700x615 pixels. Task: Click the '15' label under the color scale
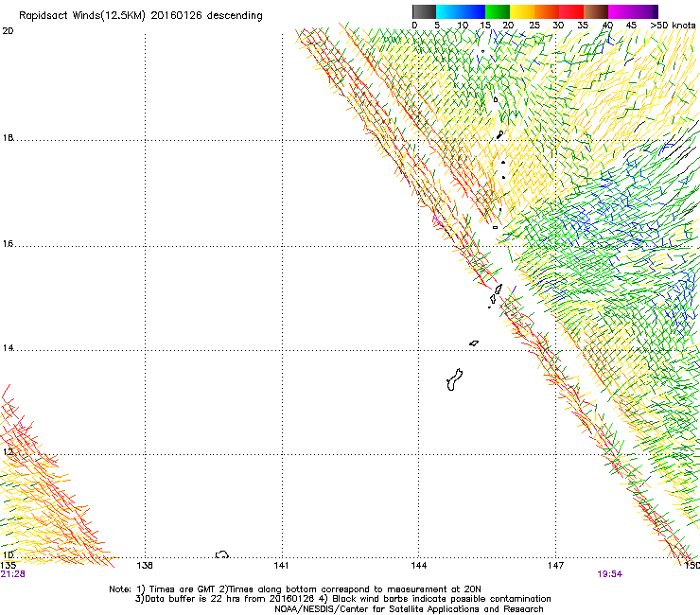(x=485, y=26)
